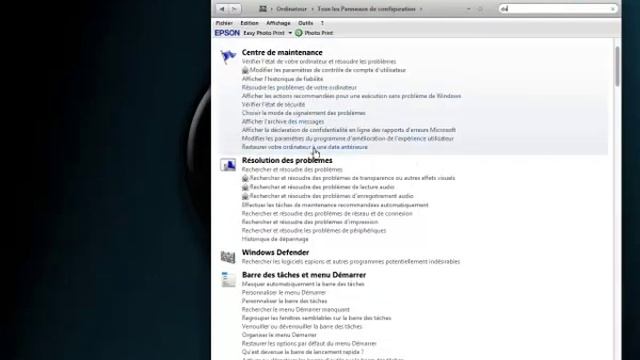Open Centre de maintenance heading
640x360 pixels.
282,52
